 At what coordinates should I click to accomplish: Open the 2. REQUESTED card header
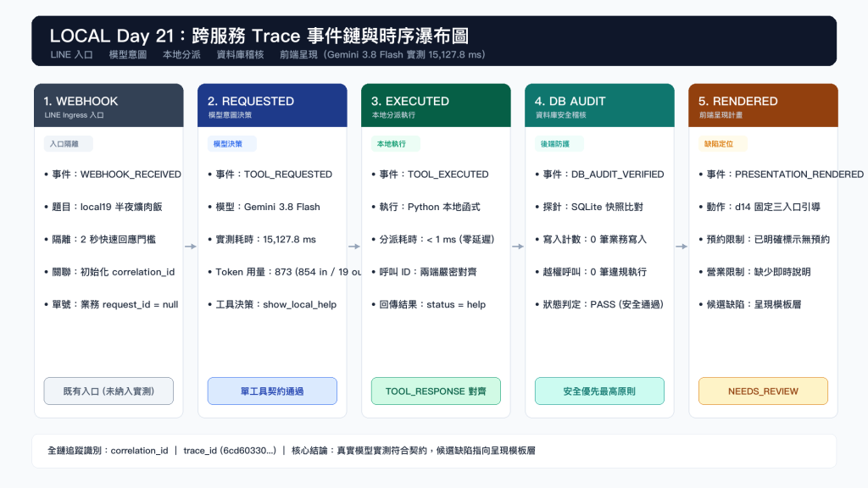pos(272,106)
